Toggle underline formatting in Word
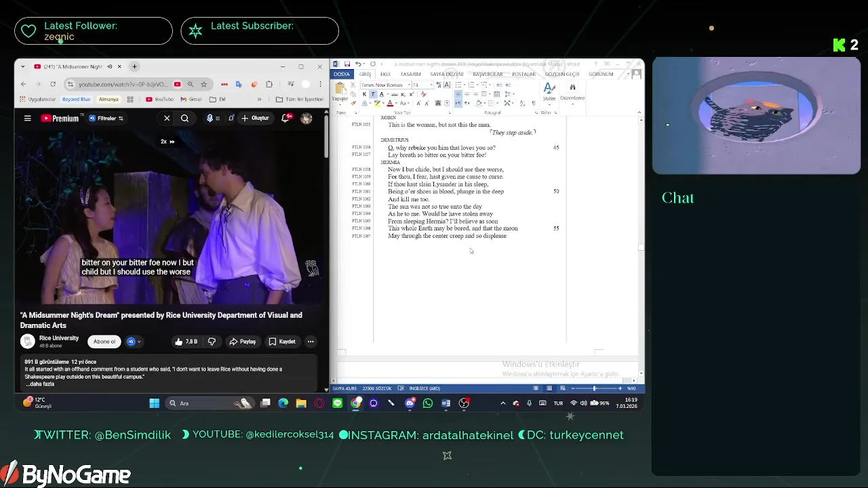Screen dimensions: 868x488 [x=381, y=94]
